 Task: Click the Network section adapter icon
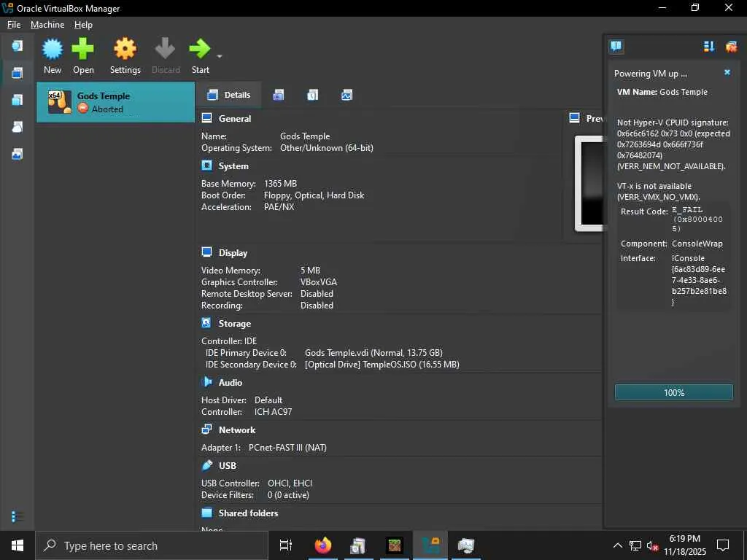[x=206, y=429]
